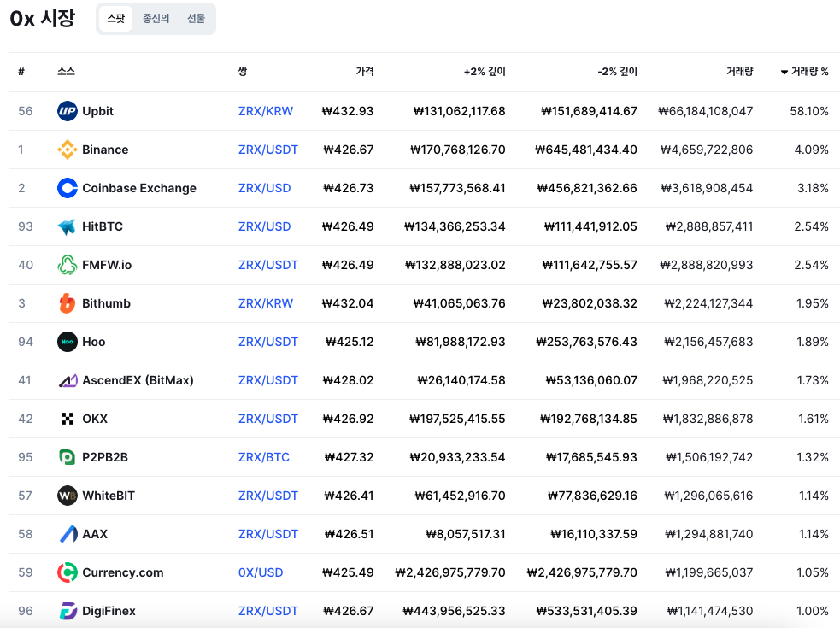The height and width of the screenshot is (628, 840).
Task: Click the AscendEX (BitMax) name
Action: pos(138,380)
